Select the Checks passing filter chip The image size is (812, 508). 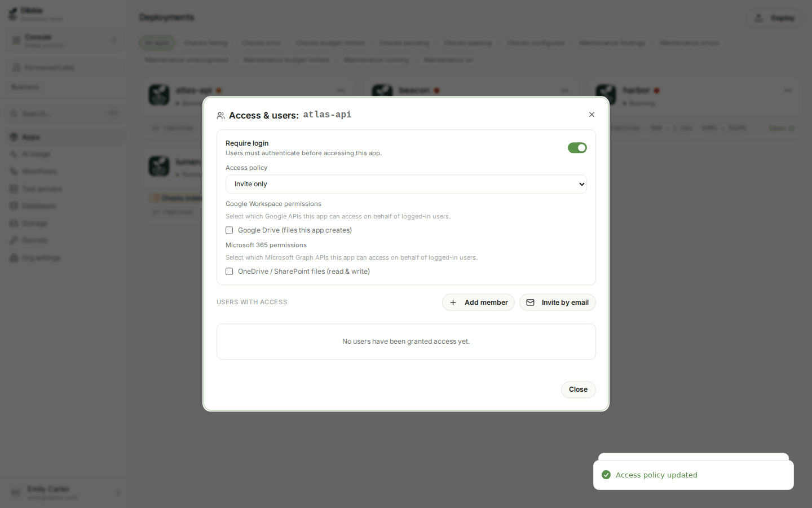pos(468,43)
